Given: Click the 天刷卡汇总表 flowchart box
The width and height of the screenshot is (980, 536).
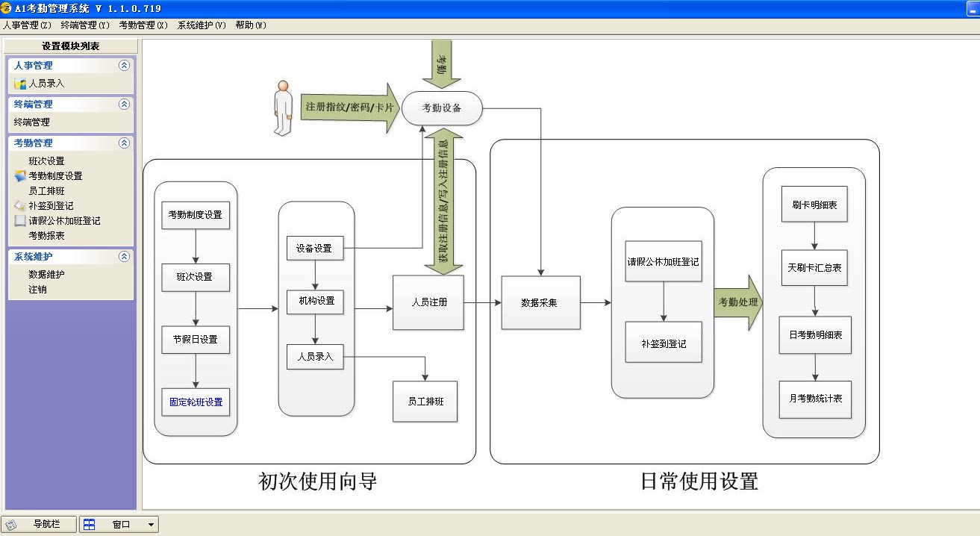Looking at the screenshot, I should coord(814,268).
